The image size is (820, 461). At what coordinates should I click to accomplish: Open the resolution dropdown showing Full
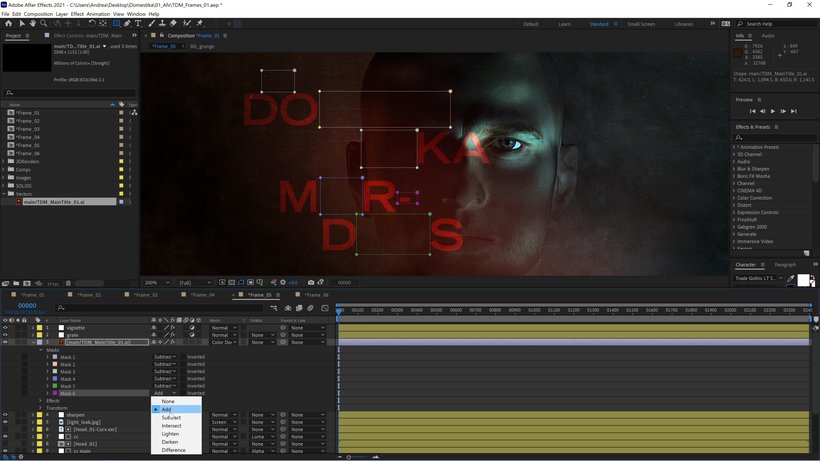[195, 283]
